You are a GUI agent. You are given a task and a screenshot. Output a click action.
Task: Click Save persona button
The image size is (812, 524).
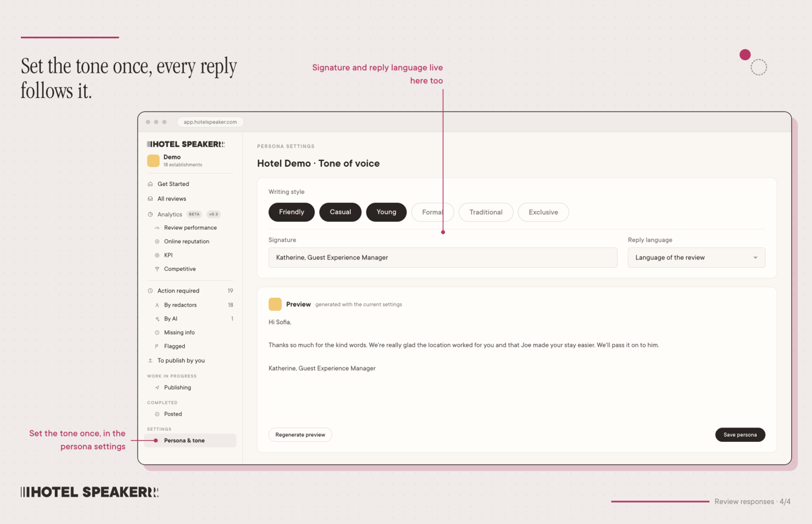coord(740,435)
